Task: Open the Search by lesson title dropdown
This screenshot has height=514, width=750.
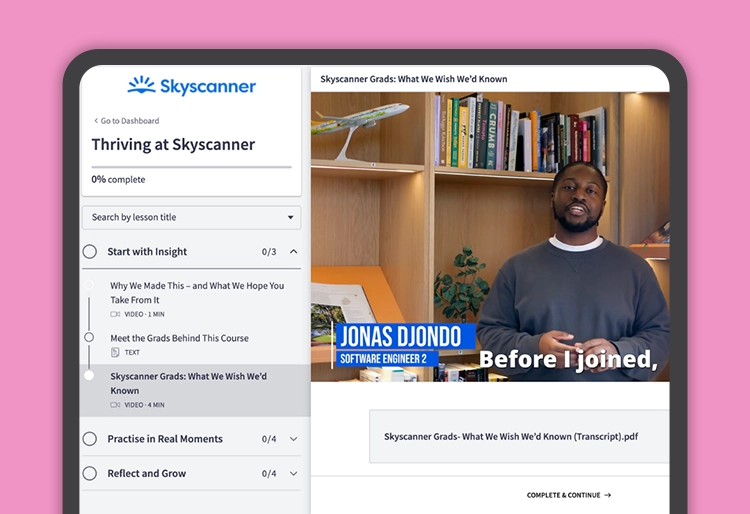Action: coord(191,218)
